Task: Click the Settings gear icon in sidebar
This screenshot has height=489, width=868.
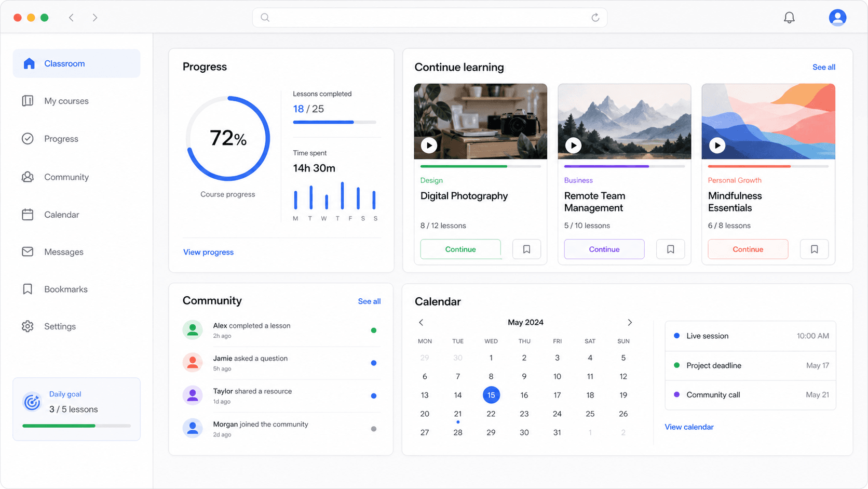Action: [x=28, y=326]
